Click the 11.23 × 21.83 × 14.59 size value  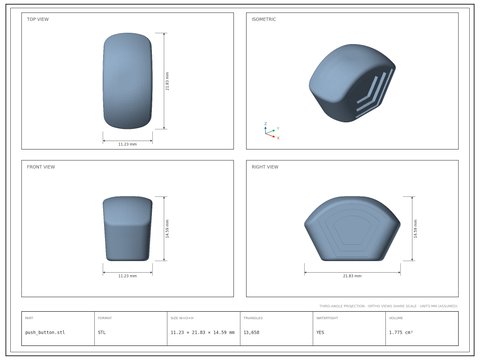point(202,332)
